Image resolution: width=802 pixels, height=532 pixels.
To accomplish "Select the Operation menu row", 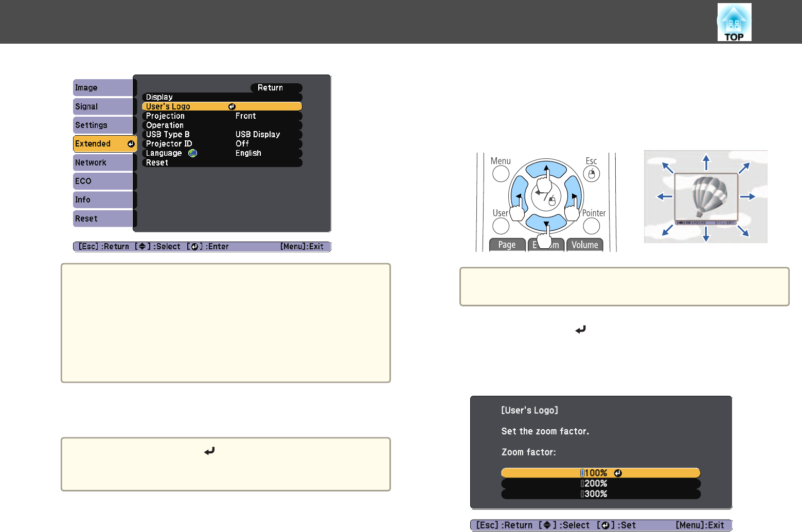I will click(222, 125).
